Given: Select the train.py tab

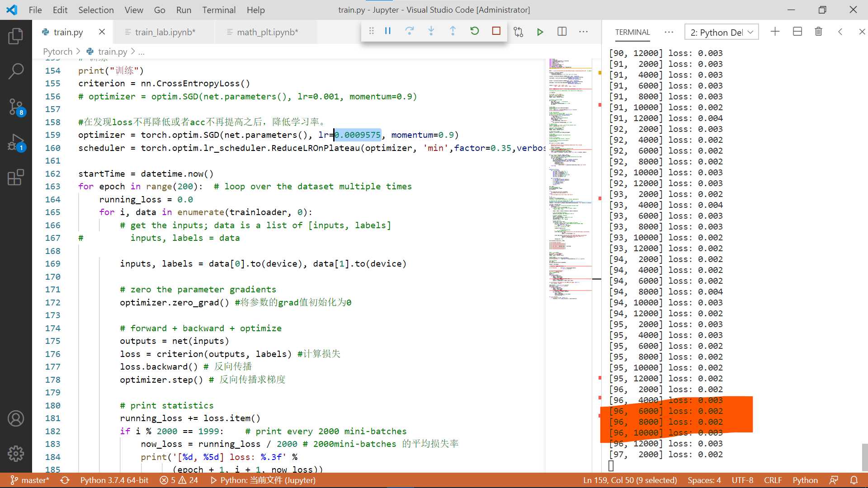Looking at the screenshot, I should click(x=67, y=32).
